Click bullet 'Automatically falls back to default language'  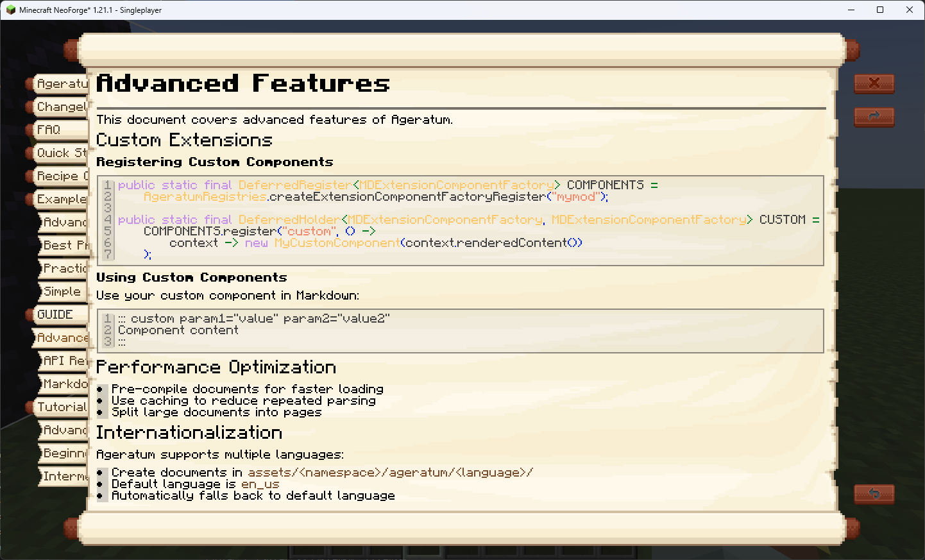click(253, 496)
